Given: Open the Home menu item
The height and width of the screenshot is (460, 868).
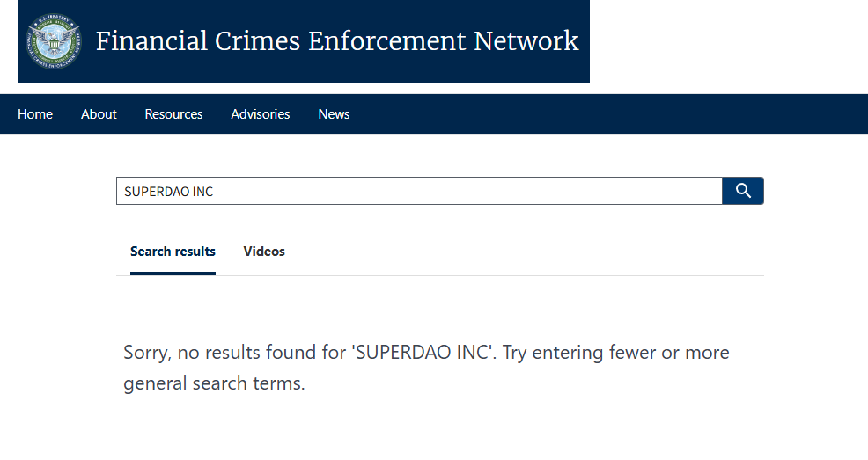Looking at the screenshot, I should click(35, 114).
